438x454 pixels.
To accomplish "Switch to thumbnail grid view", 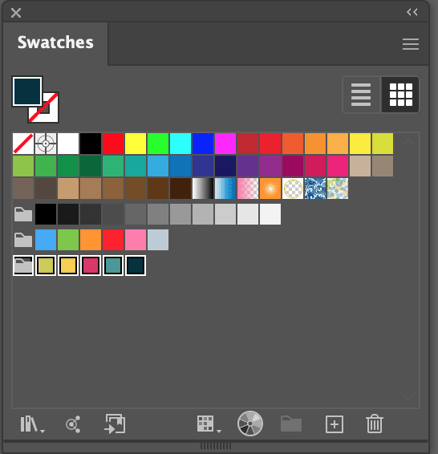I will coord(400,95).
